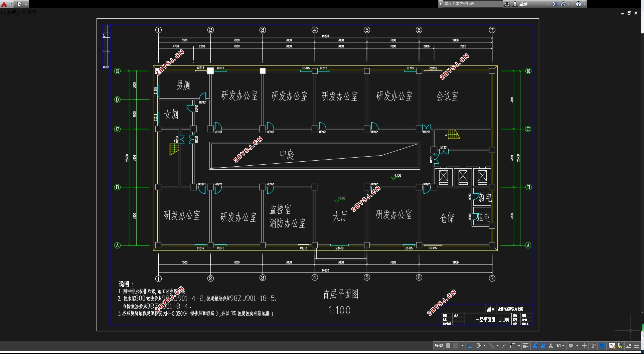The image size is (644, 354).
Task: Click the trusted signature status icon
Action: point(620,346)
